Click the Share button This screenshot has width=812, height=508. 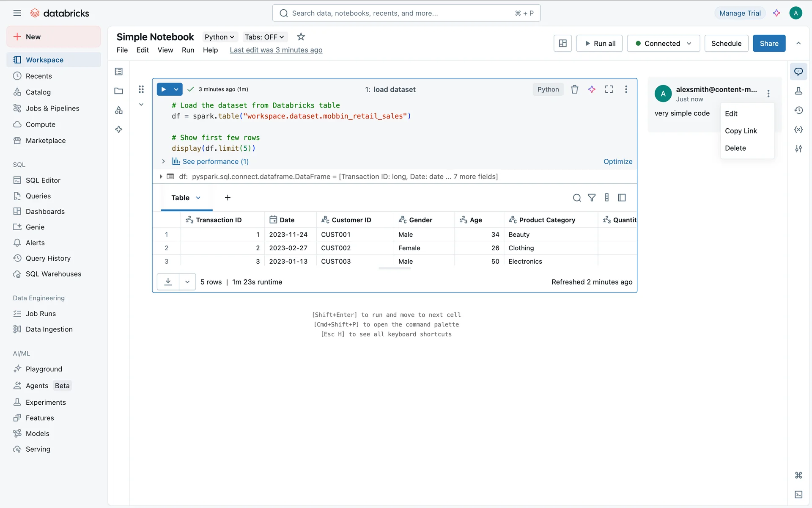768,43
